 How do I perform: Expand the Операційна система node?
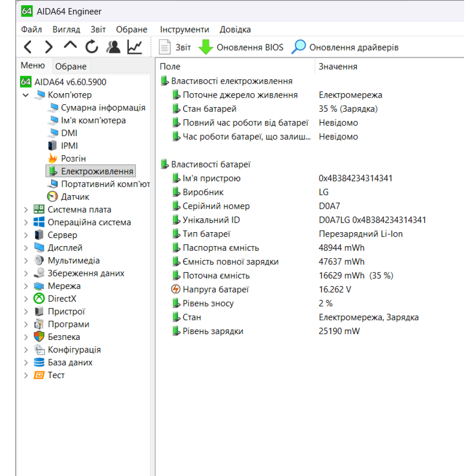(26, 222)
